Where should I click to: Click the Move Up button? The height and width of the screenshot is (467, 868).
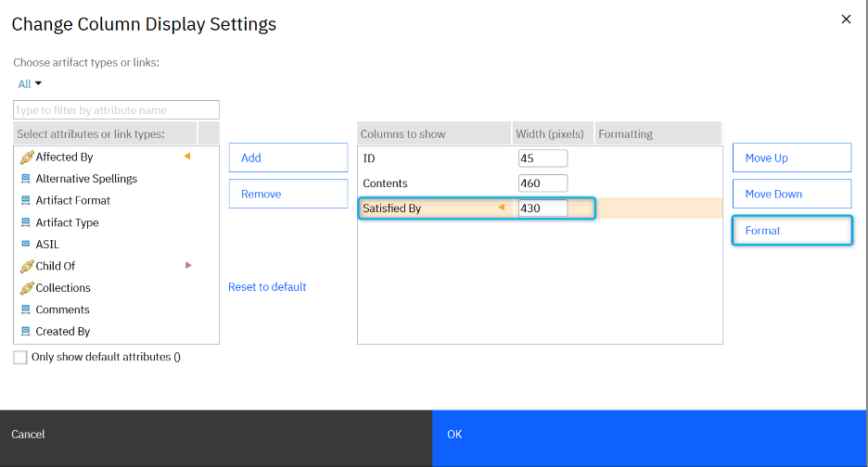(792, 158)
